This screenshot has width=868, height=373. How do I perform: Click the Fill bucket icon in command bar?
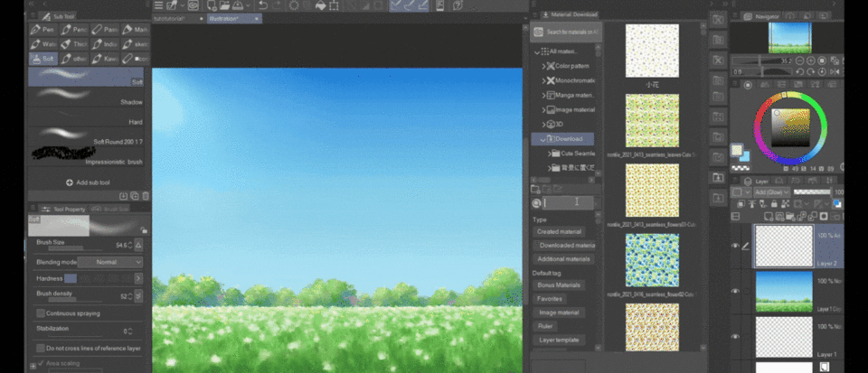[x=320, y=5]
